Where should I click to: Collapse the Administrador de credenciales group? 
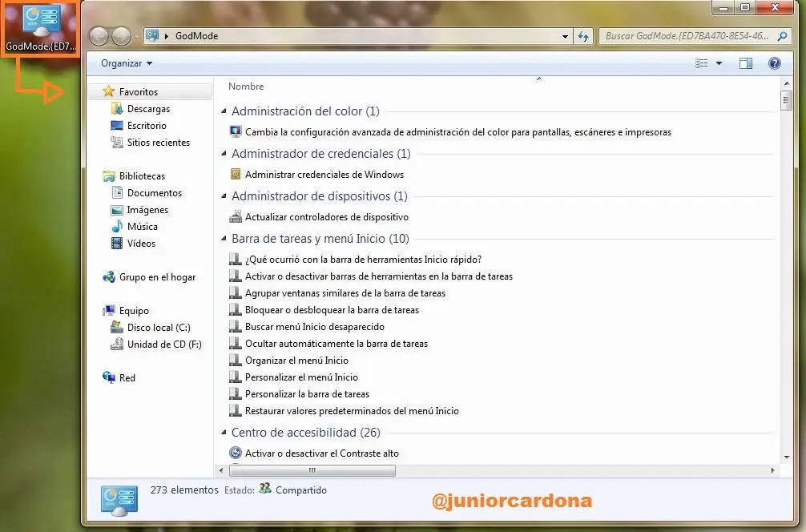click(x=224, y=154)
